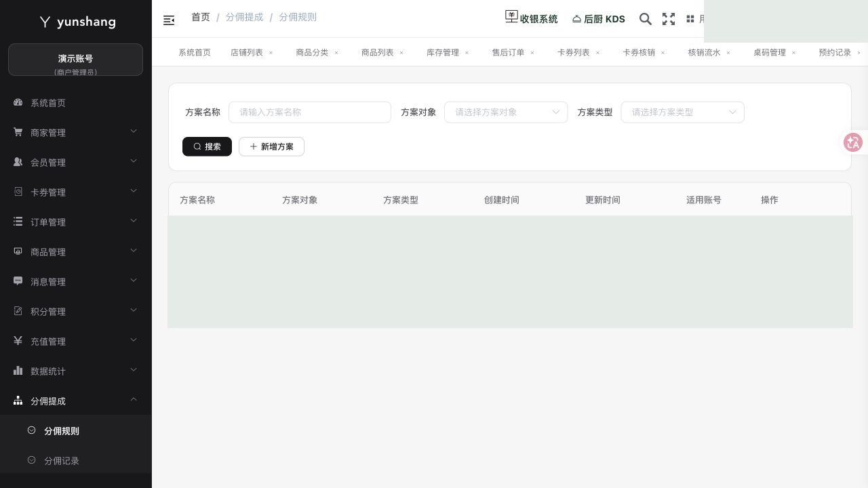Collapse the 分佣提成 sidebar menu
Screen dimensions: 868x488
[76, 401]
